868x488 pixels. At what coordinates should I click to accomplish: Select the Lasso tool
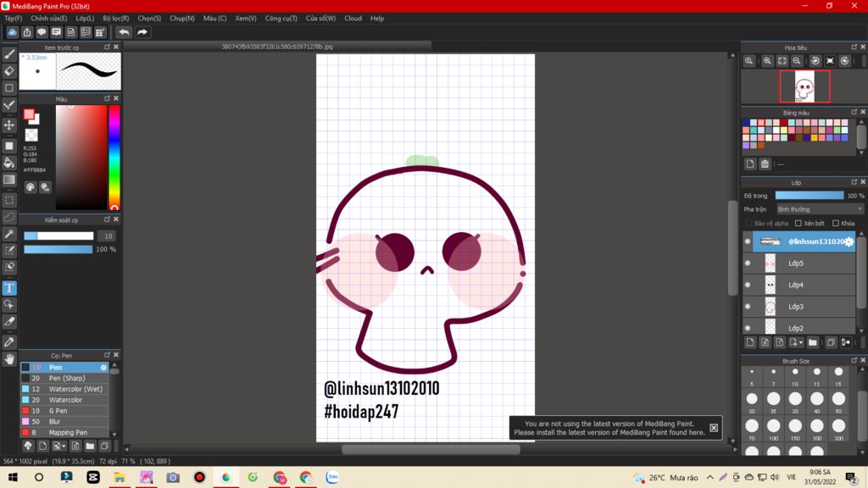coord(9,217)
